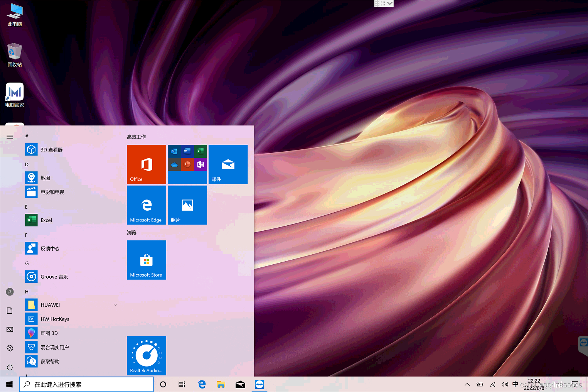Click the Windows Start button
The width and height of the screenshot is (588, 392).
10,384
